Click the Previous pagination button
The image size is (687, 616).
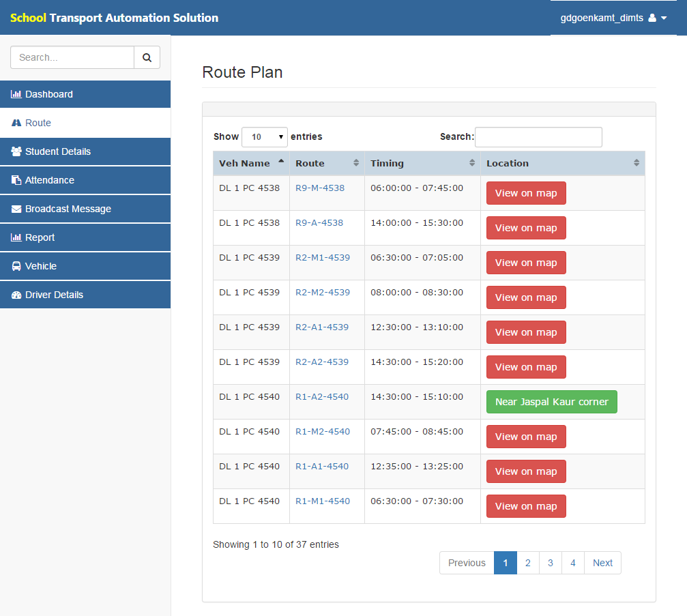coord(467,563)
